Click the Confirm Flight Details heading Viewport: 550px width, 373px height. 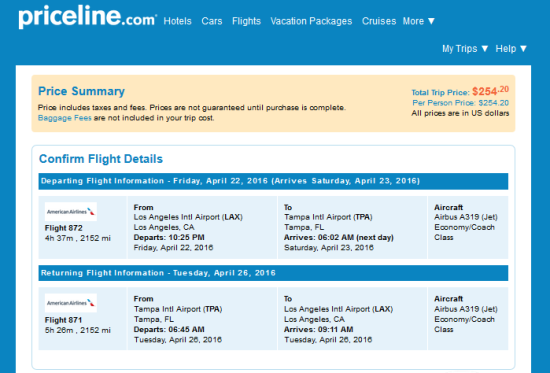pyautogui.click(x=101, y=159)
